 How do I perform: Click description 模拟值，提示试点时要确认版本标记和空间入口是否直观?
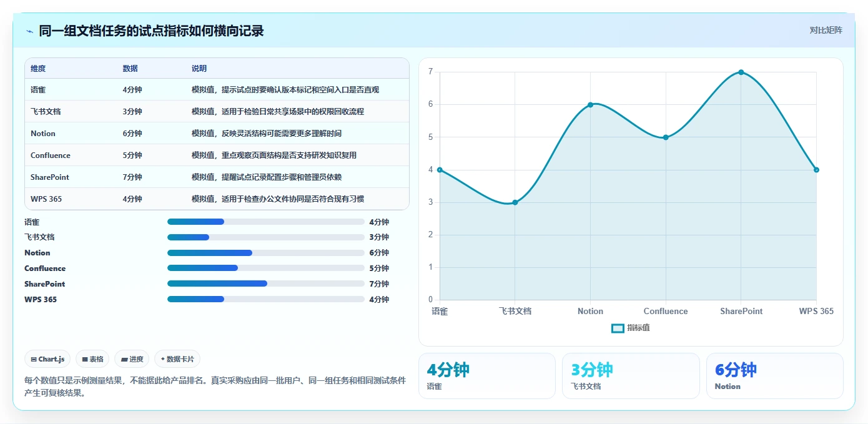click(285, 90)
